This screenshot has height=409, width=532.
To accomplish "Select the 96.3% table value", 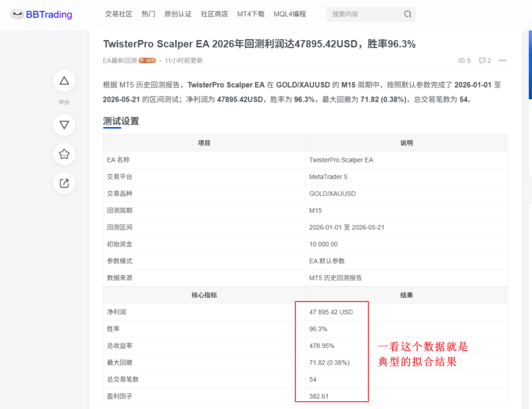I will 318,329.
